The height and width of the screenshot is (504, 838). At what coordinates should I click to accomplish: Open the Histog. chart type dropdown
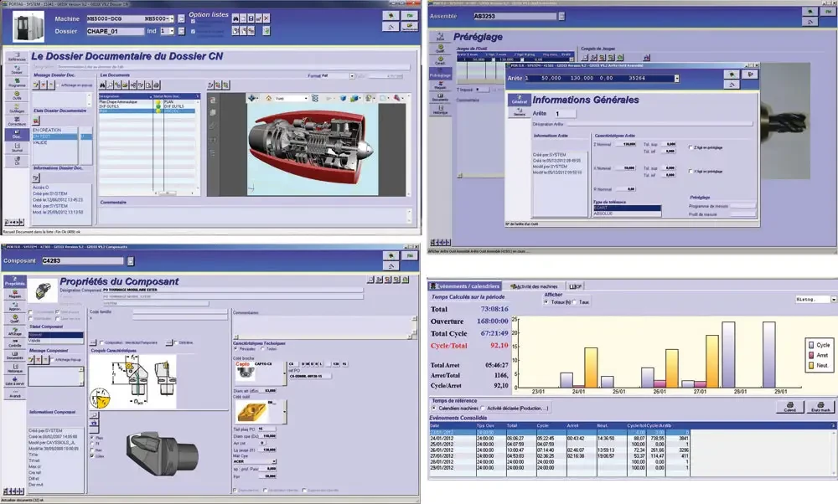coord(833,300)
